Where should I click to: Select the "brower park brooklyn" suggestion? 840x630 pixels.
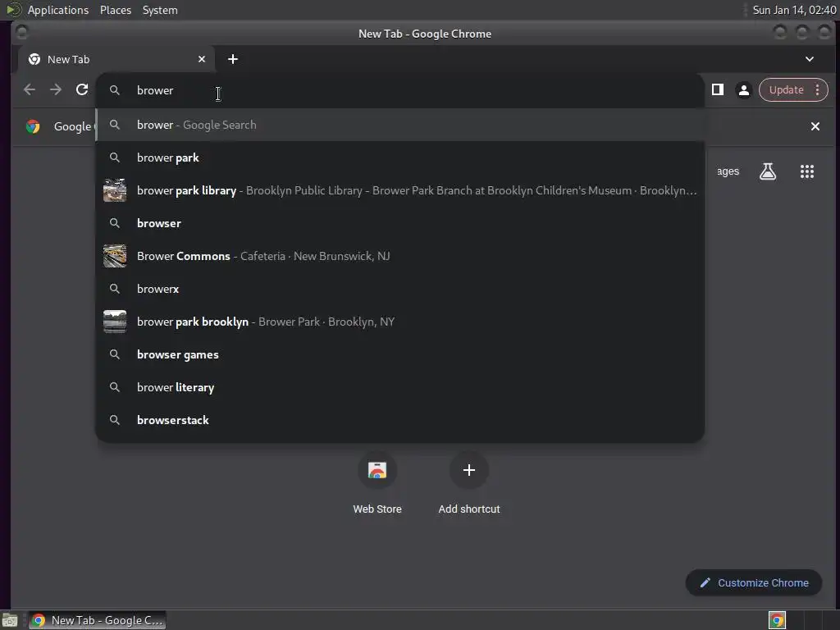tap(399, 322)
